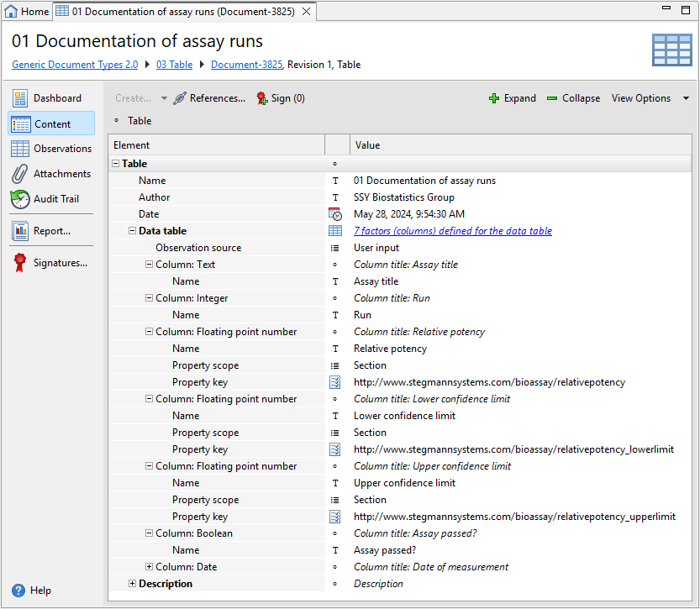Click the References link icon
Screen dimensions: 700x609
(x=180, y=98)
